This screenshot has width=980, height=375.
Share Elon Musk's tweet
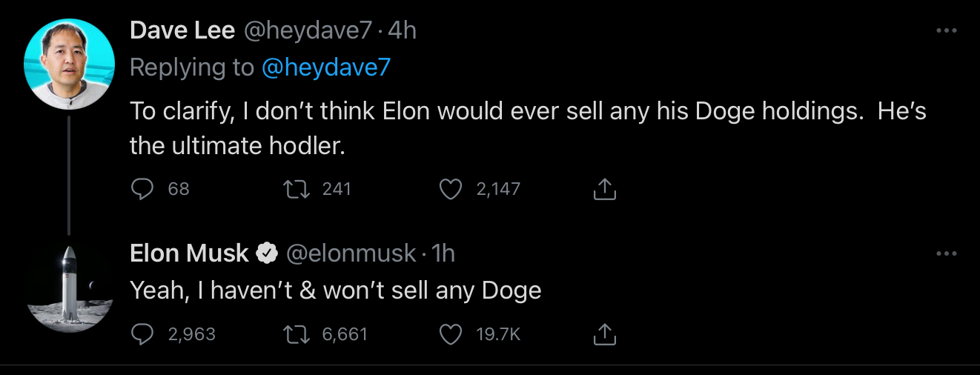[x=605, y=335]
